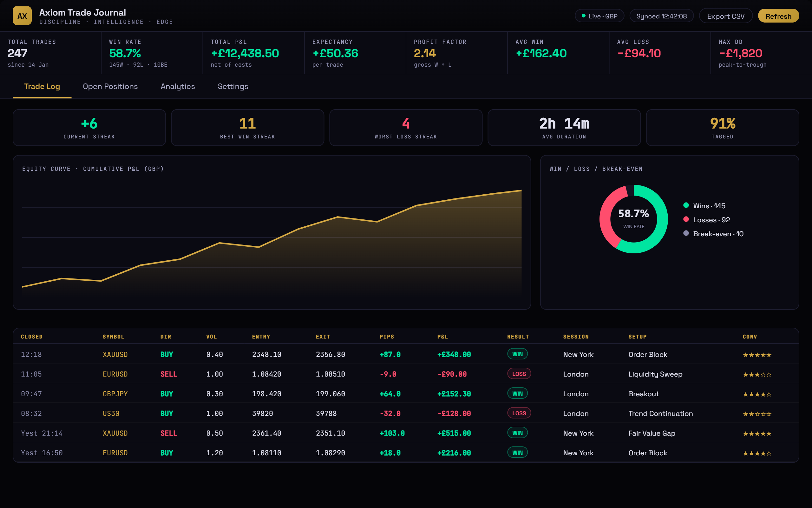
Task: Click the Wins legend green dot
Action: pyautogui.click(x=686, y=205)
